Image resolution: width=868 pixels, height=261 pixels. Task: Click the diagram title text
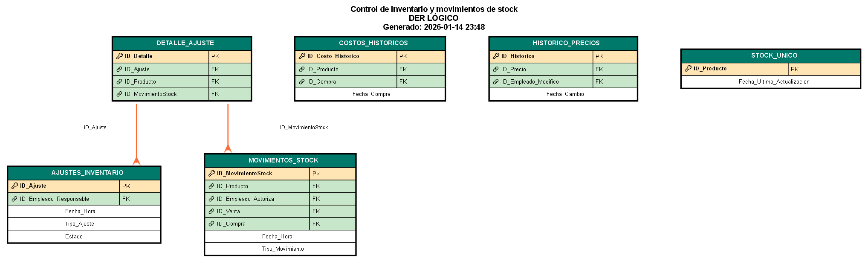434,9
